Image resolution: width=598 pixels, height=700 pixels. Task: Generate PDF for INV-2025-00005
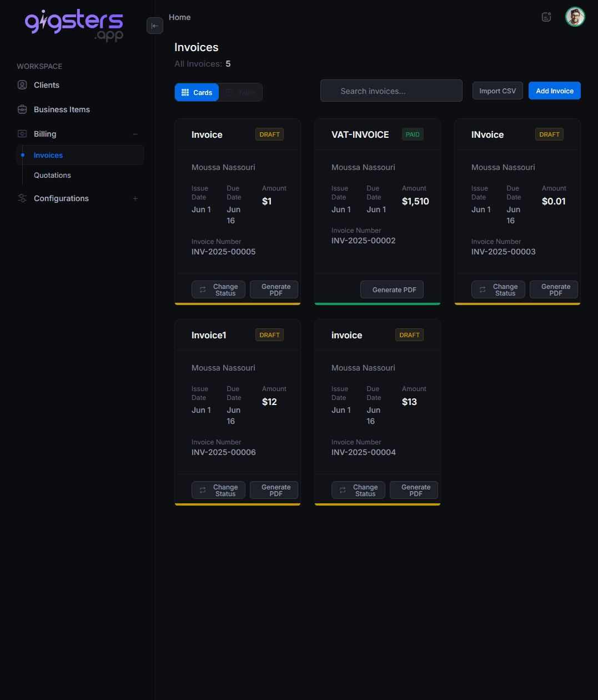coord(274,289)
